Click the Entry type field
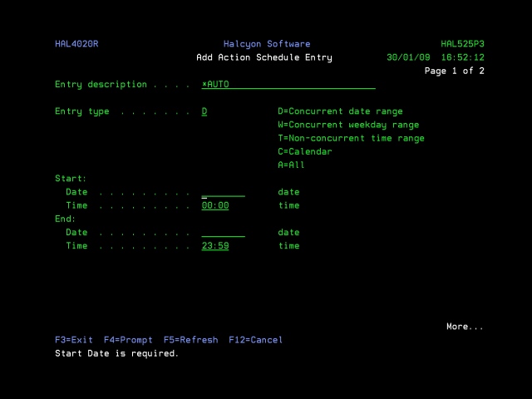 pos(204,111)
